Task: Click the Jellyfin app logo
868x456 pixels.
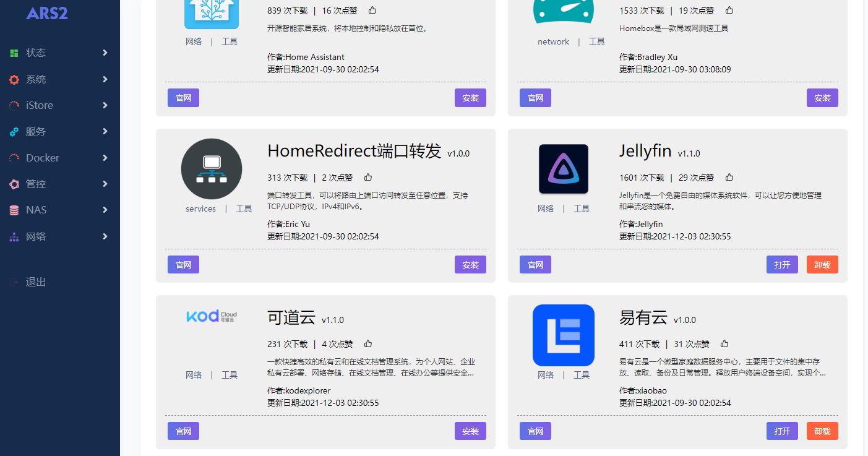Action: (x=564, y=169)
